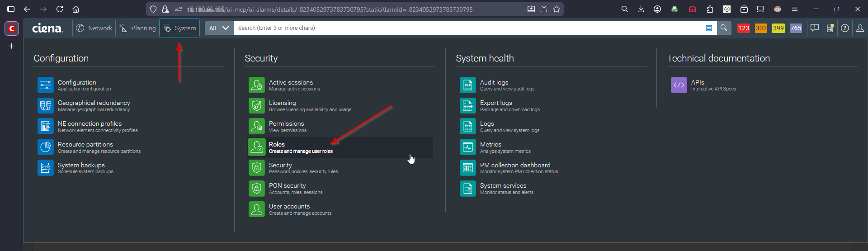
Task: Open NE connection profiles link
Action: (90, 123)
